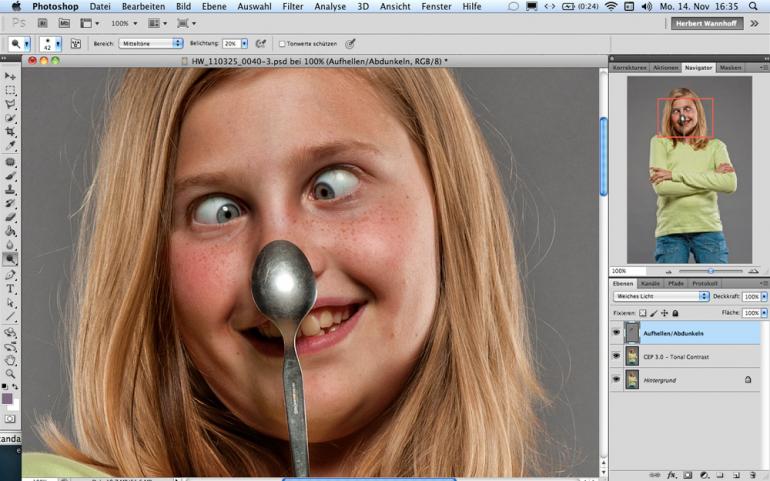Open the Filter menu
This screenshot has width=770, height=481.
(x=293, y=6)
